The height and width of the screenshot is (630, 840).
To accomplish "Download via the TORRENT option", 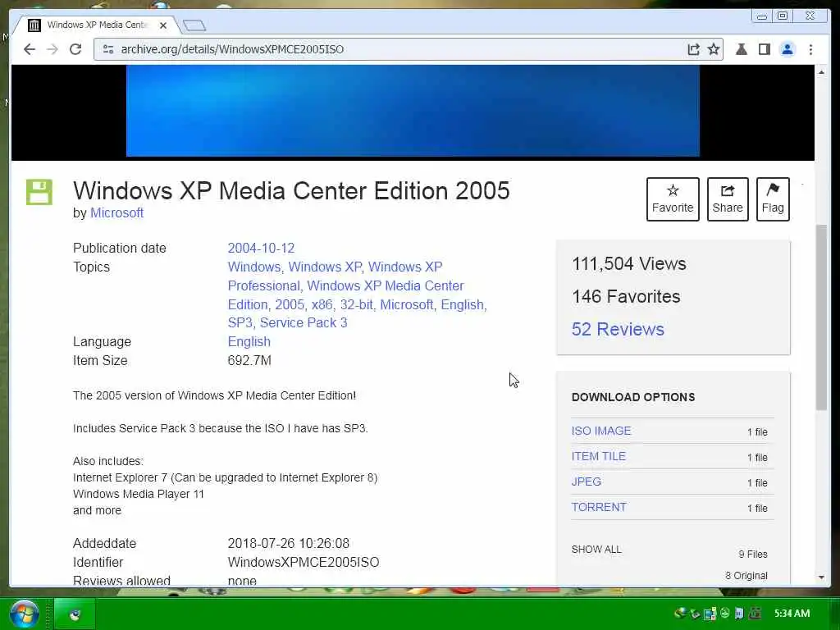I will pyautogui.click(x=598, y=507).
